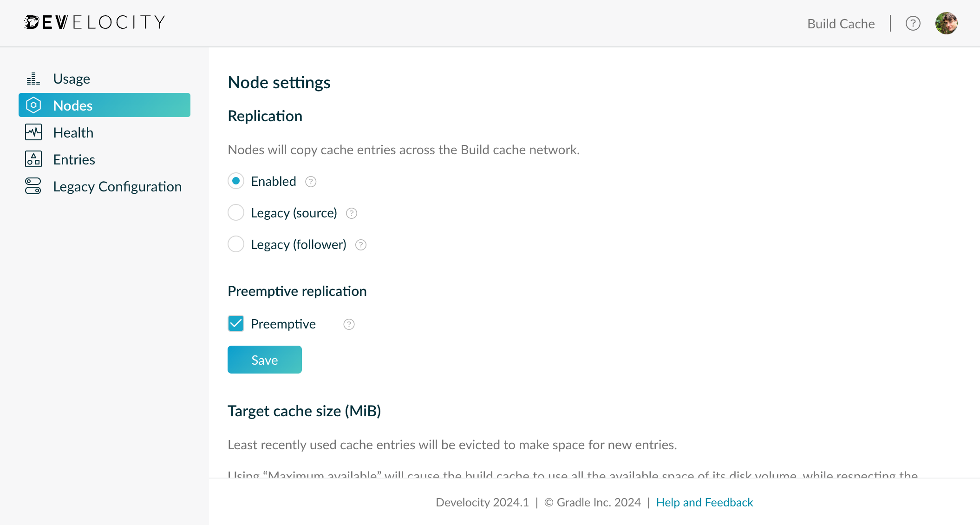Uncheck the Preemptive replication checkbox
The width and height of the screenshot is (980, 525).
click(x=236, y=323)
